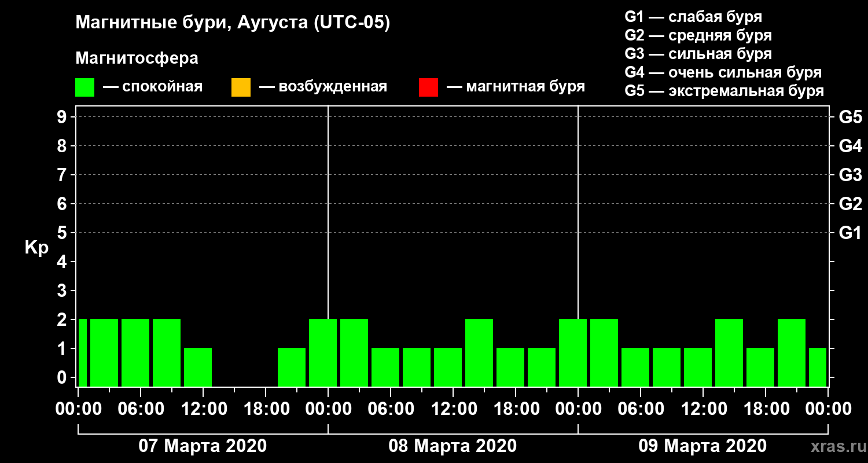The width and height of the screenshot is (868, 463).
Task: Click the '00:00' label starting 09 Марта
Action: 578,409
